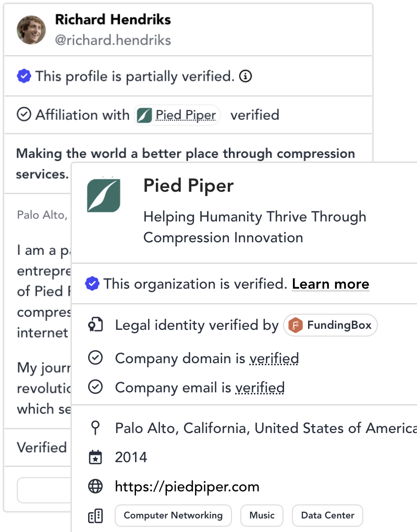This screenshot has width=417, height=532.
Task: Open the https://piedpiper.com website link
Action: 187,487
